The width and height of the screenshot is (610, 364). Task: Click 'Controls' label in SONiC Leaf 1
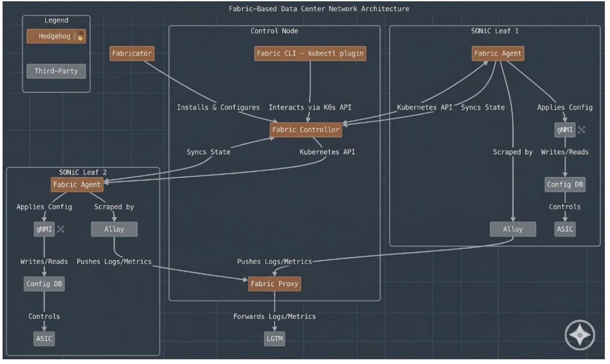(565, 207)
